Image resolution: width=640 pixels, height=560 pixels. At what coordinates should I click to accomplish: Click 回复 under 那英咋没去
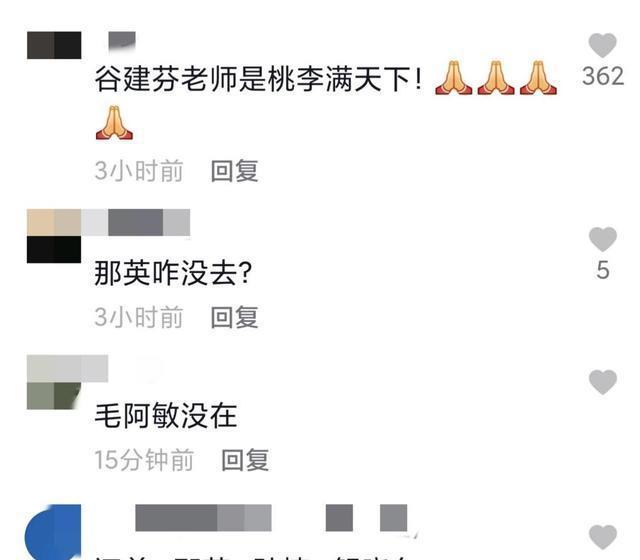tap(235, 317)
